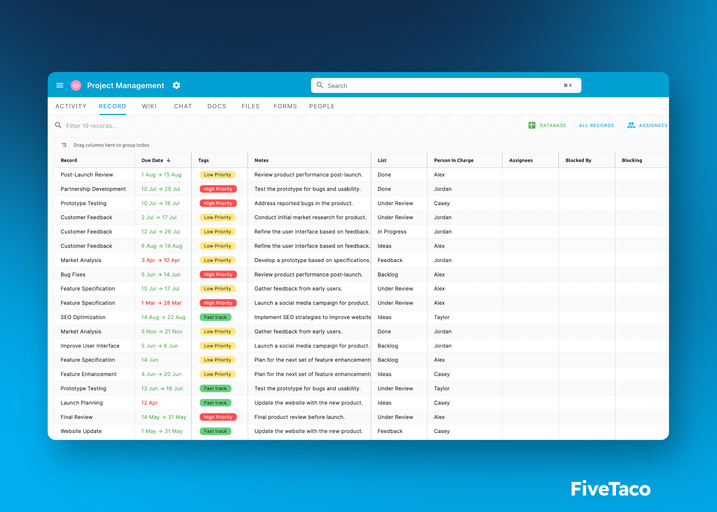Click the Database button label
The height and width of the screenshot is (512, 717).
pyautogui.click(x=553, y=126)
